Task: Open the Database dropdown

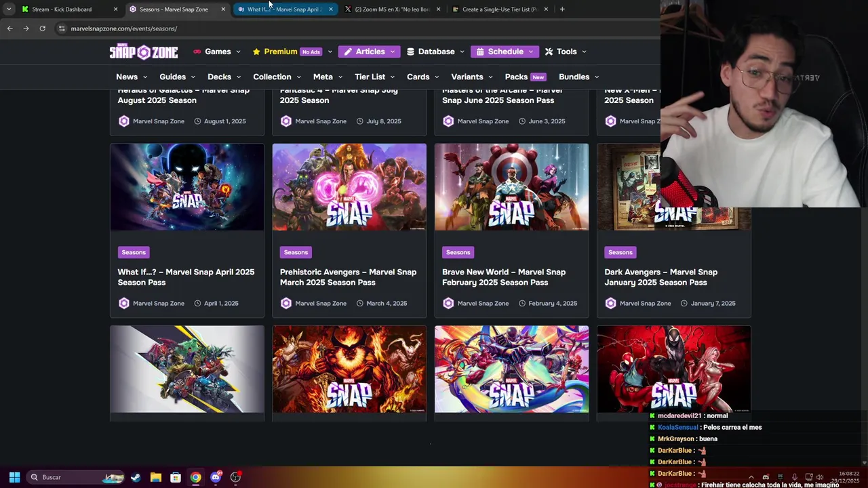Action: click(x=435, y=52)
